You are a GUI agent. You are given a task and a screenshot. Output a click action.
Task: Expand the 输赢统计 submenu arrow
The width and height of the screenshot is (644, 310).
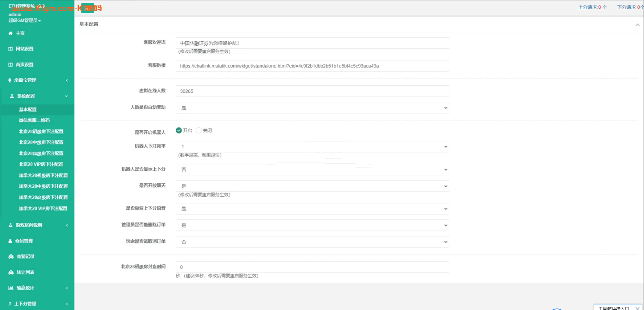[x=67, y=288]
